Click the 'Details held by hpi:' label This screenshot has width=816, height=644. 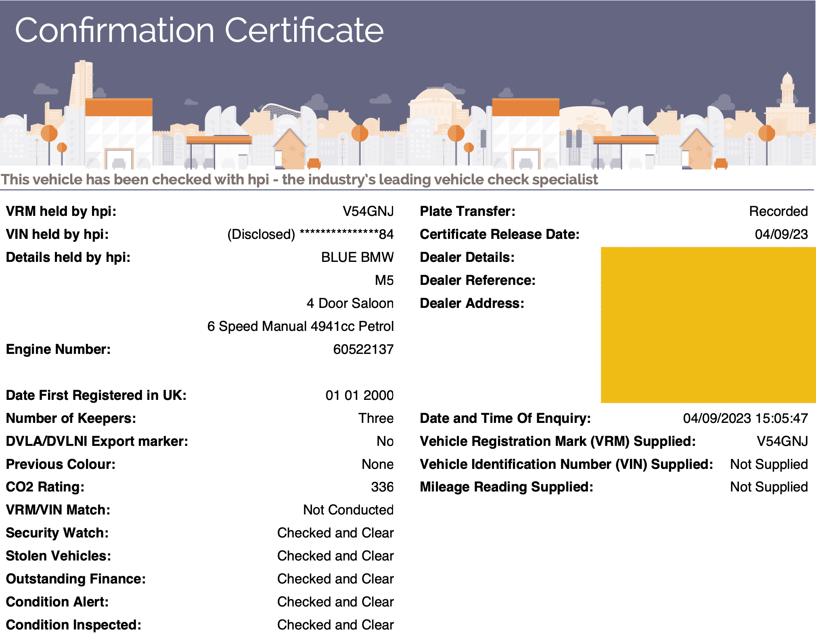68,257
